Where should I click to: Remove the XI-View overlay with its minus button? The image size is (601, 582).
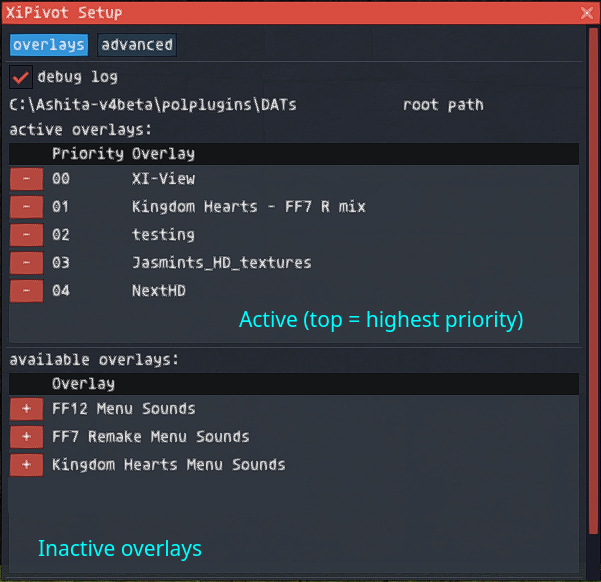26,179
